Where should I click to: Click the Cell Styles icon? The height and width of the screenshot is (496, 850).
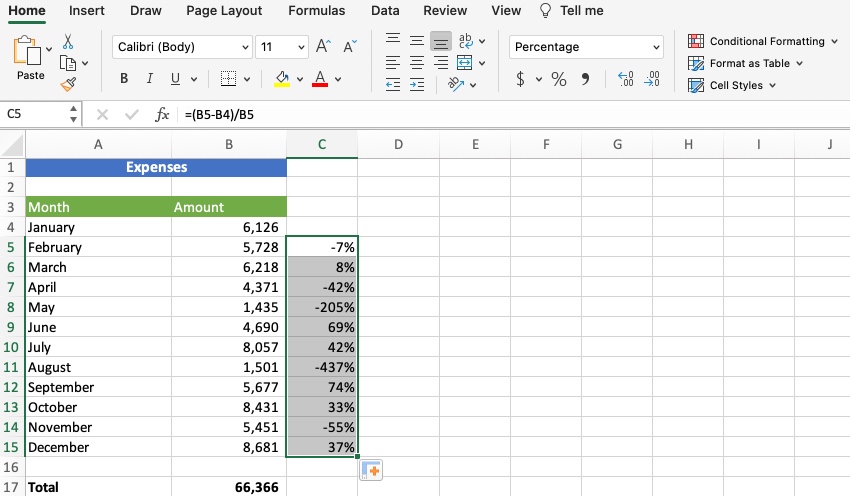point(696,86)
